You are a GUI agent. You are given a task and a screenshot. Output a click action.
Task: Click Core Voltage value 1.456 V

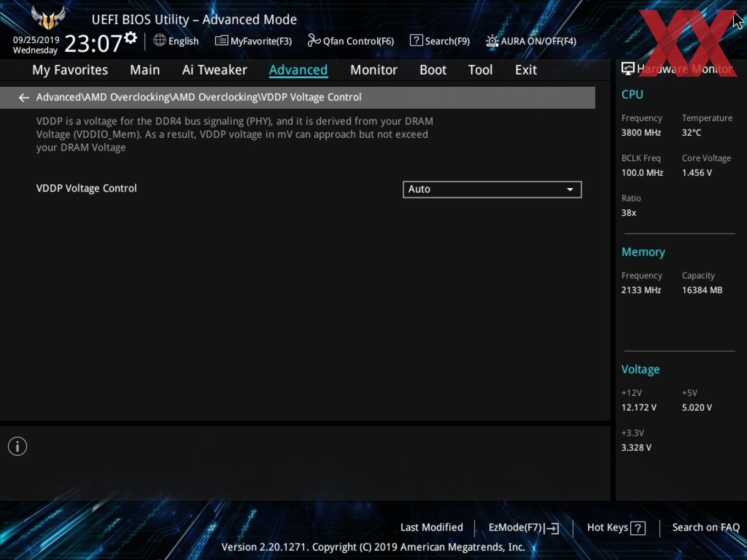(696, 172)
